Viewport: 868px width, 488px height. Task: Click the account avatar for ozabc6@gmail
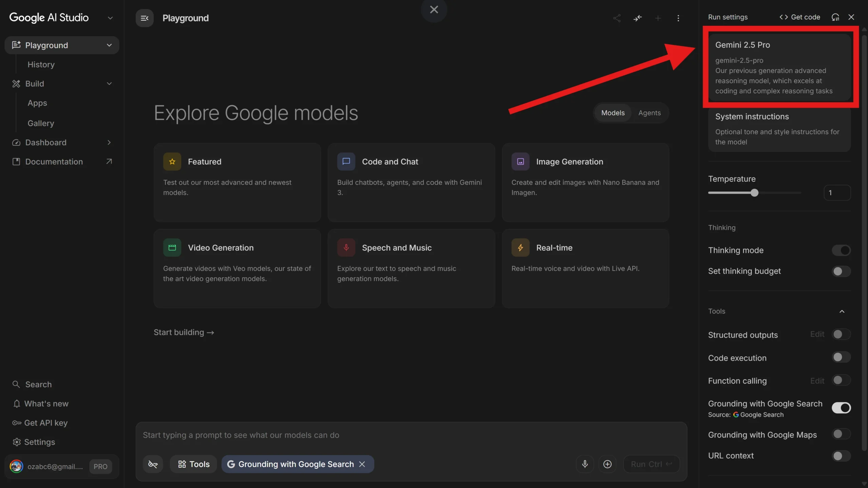click(16, 466)
